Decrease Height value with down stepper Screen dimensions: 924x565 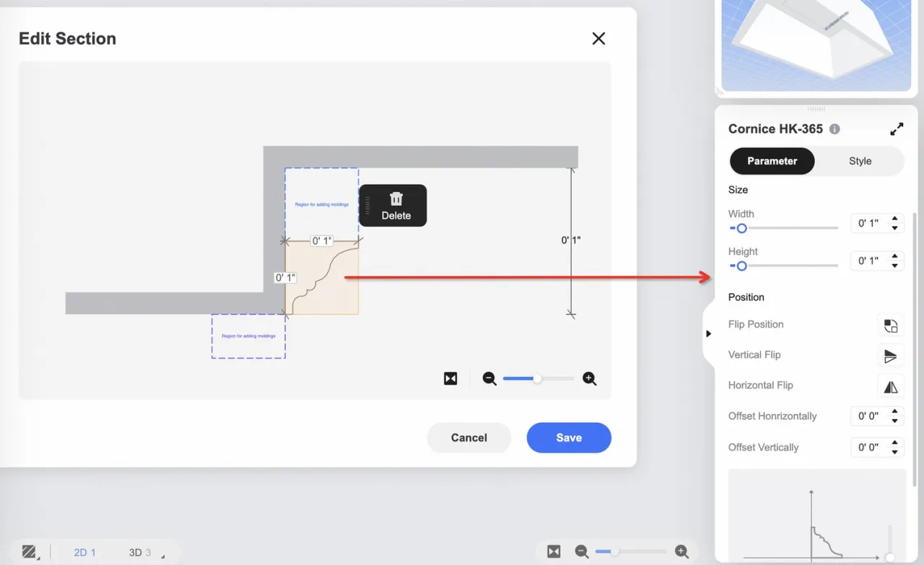tap(895, 266)
